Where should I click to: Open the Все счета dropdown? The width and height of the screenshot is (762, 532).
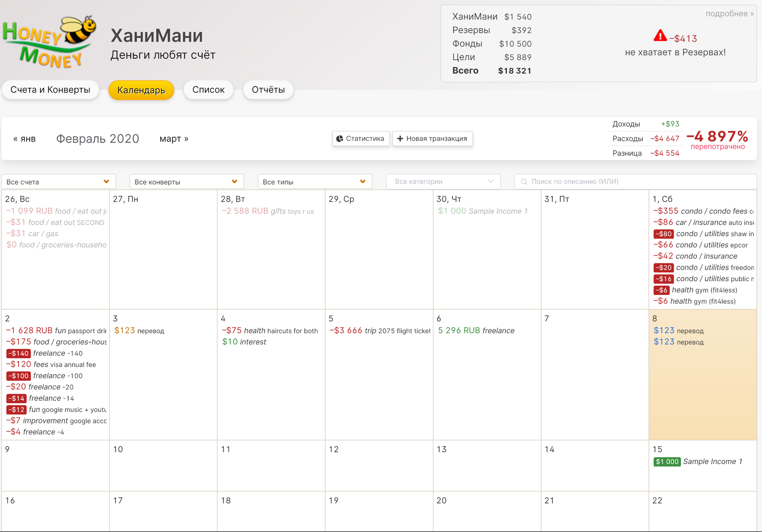click(58, 182)
